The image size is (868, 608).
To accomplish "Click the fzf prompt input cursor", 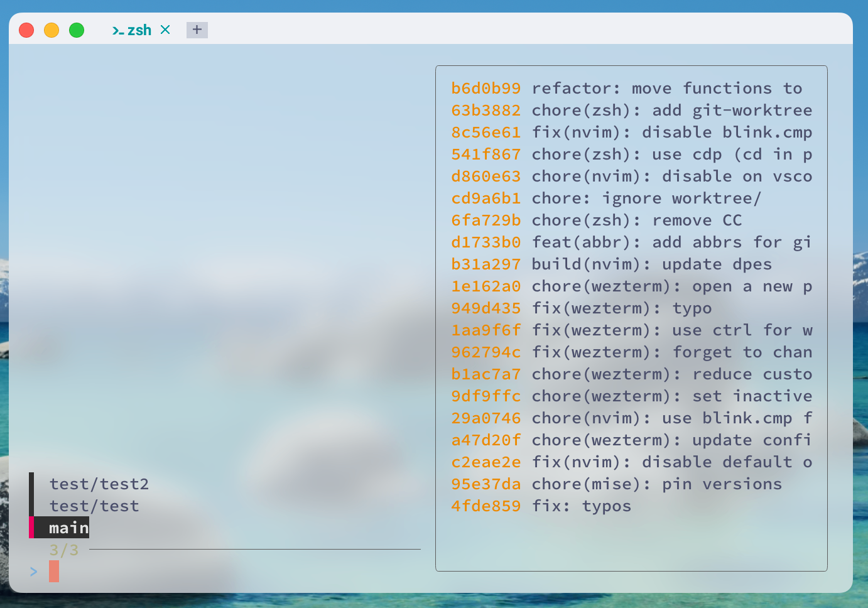I will [x=54, y=572].
